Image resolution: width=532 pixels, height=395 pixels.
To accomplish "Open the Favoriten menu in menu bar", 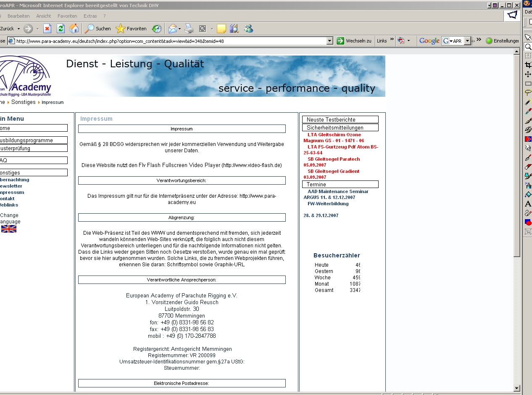I will click(67, 16).
